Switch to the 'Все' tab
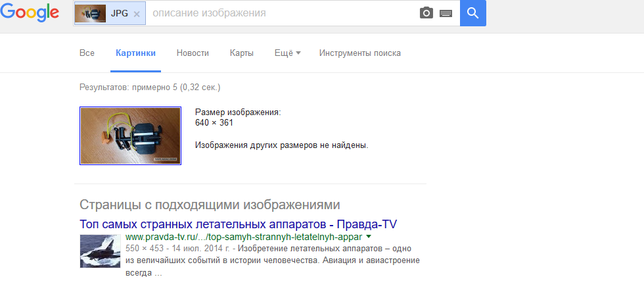 point(87,53)
